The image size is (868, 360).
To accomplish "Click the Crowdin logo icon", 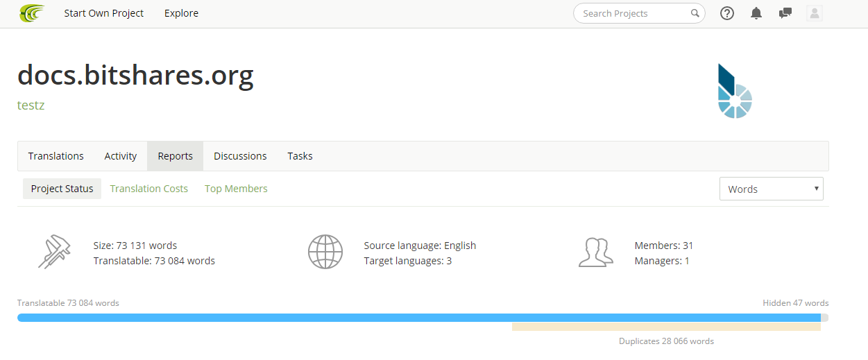I will (32, 12).
